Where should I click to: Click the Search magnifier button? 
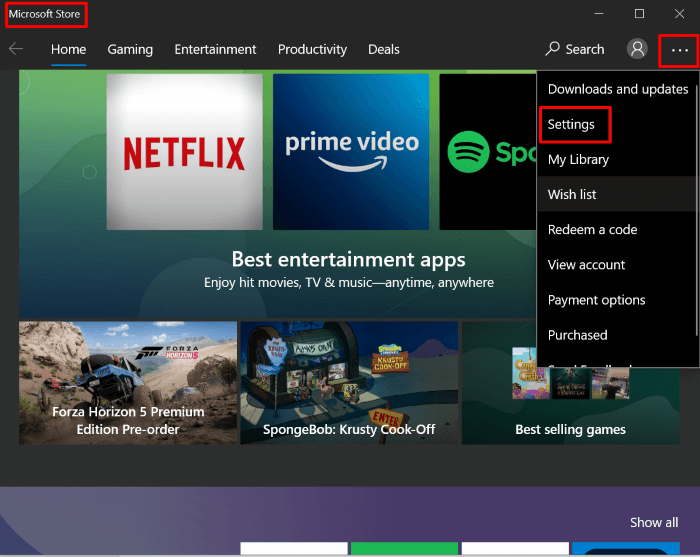pyautogui.click(x=575, y=49)
